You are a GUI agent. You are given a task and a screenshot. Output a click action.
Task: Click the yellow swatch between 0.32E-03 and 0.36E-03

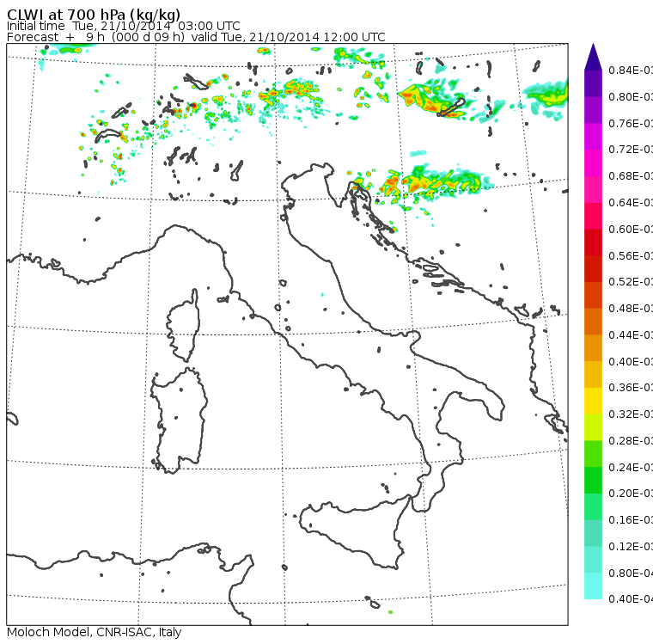coord(593,401)
